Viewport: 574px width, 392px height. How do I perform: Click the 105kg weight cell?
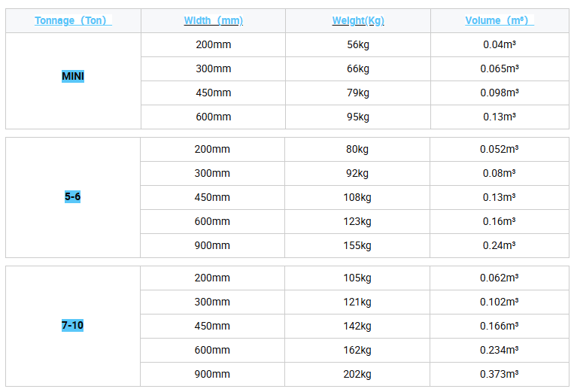(358, 278)
